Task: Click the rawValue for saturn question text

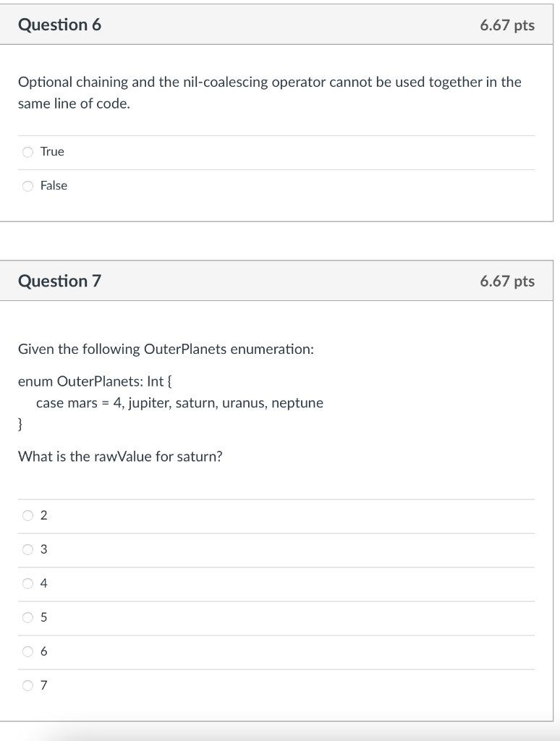Action: pos(120,457)
